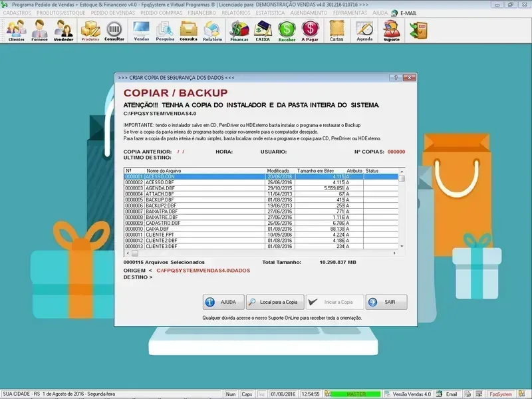532x399 pixels.
Task: Open the Consultar barcode icon
Action: tap(114, 31)
